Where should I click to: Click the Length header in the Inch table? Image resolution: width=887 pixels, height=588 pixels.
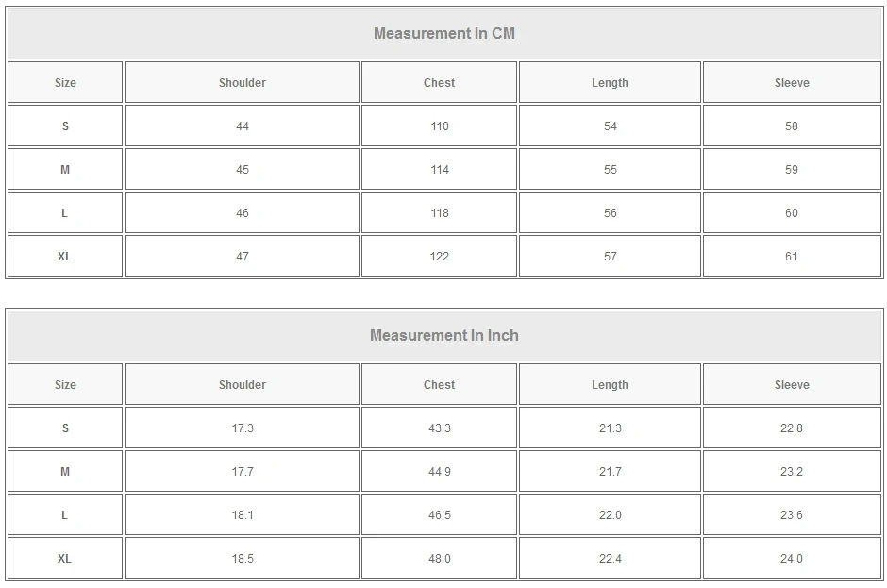tap(610, 385)
